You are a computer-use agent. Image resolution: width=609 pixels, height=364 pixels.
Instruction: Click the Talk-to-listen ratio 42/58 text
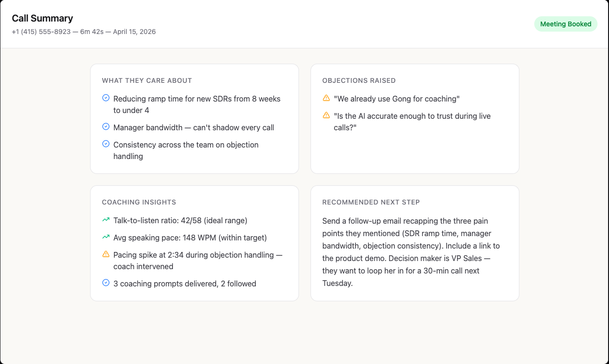pyautogui.click(x=180, y=221)
